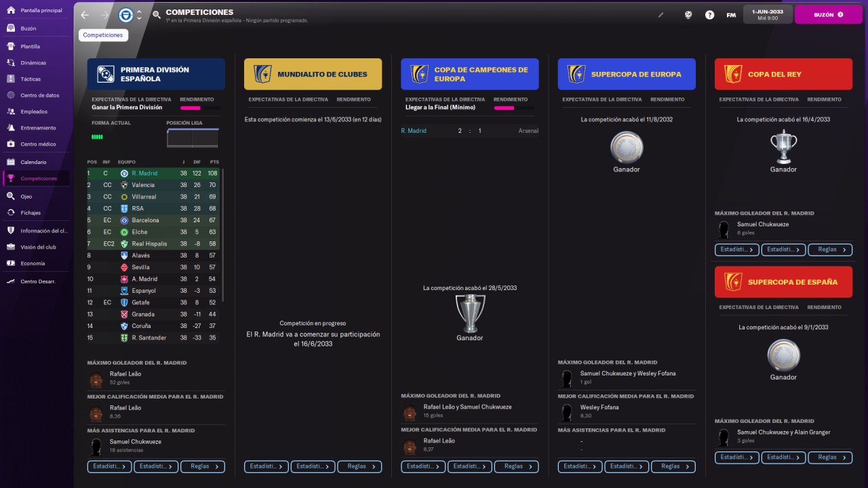868x488 pixels.
Task: Open the Supercopa de España header banner
Action: [783, 282]
